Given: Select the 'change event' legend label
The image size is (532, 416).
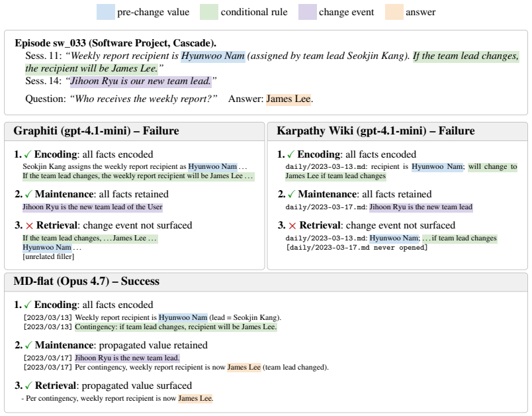Looking at the screenshot, I should pyautogui.click(x=346, y=12).
